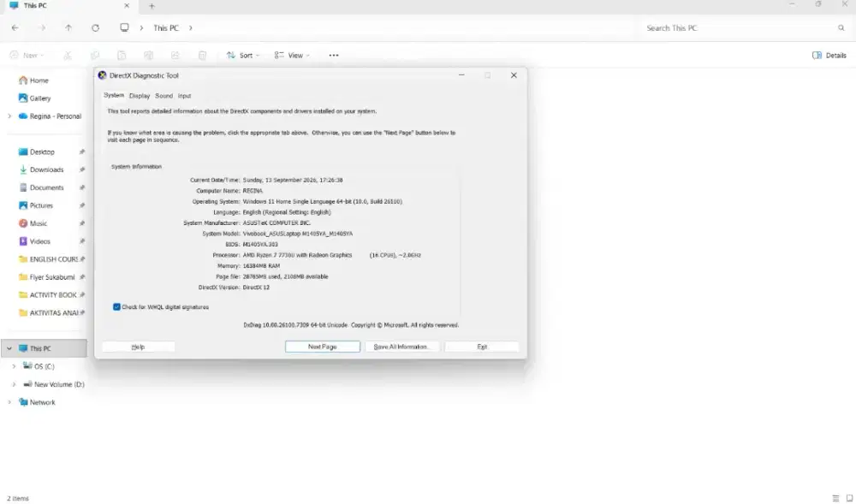This screenshot has height=504, width=856.
Task: Click the details list view icon in status bar
Action: click(x=835, y=498)
